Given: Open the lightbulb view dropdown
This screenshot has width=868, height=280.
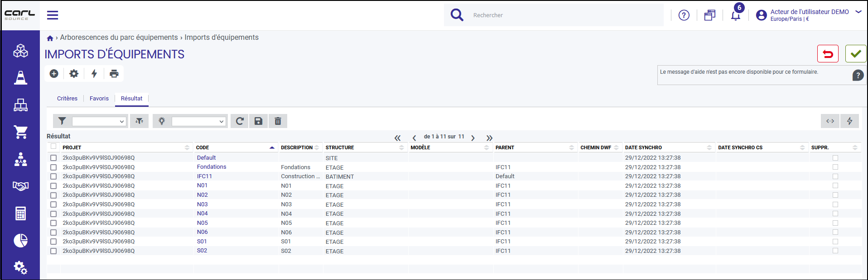Looking at the screenshot, I should (x=199, y=121).
